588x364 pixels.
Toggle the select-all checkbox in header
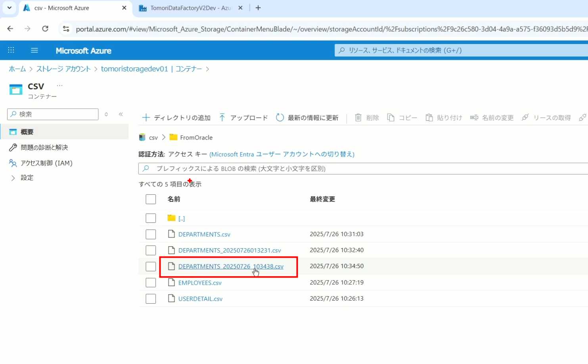(151, 199)
